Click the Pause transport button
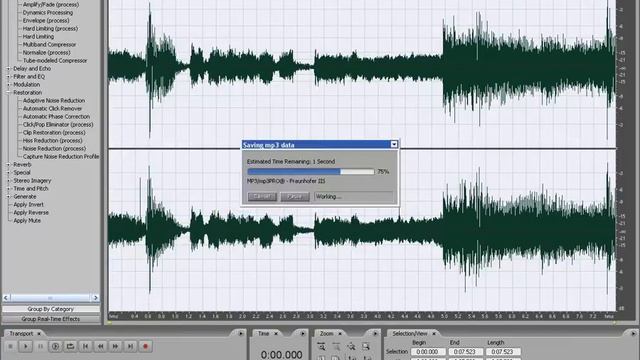640x360 pixels. click(40, 347)
